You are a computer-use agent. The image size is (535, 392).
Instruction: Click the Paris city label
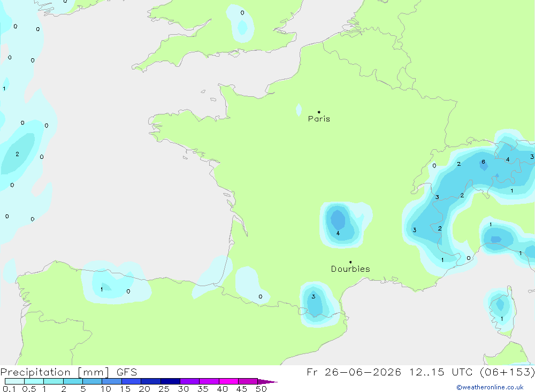point(319,119)
